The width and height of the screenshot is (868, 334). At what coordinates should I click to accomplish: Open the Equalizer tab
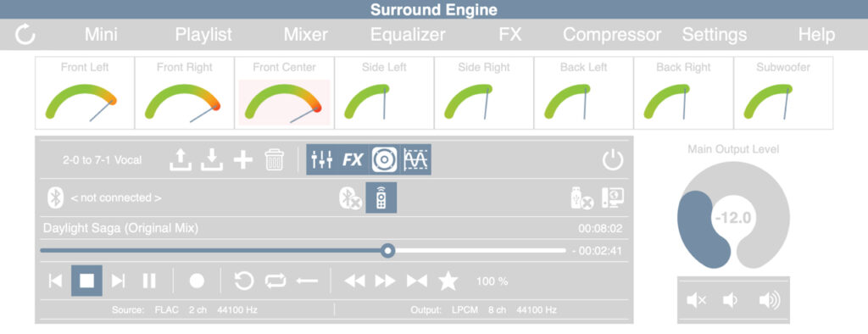tap(408, 35)
